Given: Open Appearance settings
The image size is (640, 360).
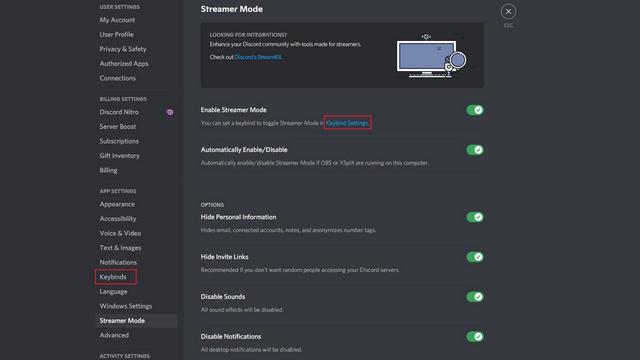Looking at the screenshot, I should (117, 204).
